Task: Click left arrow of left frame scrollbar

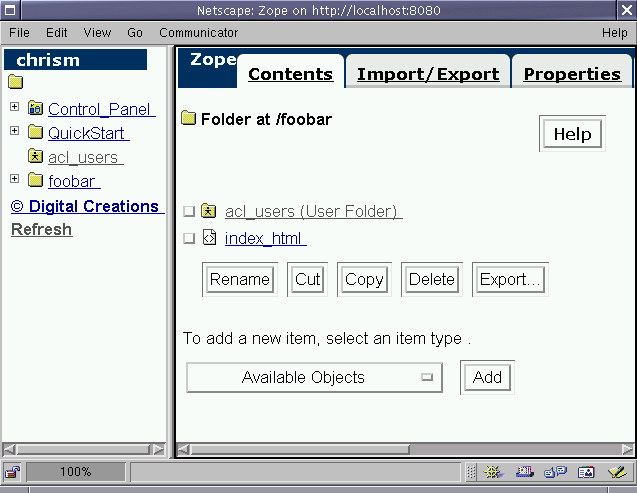Action: (x=9, y=450)
